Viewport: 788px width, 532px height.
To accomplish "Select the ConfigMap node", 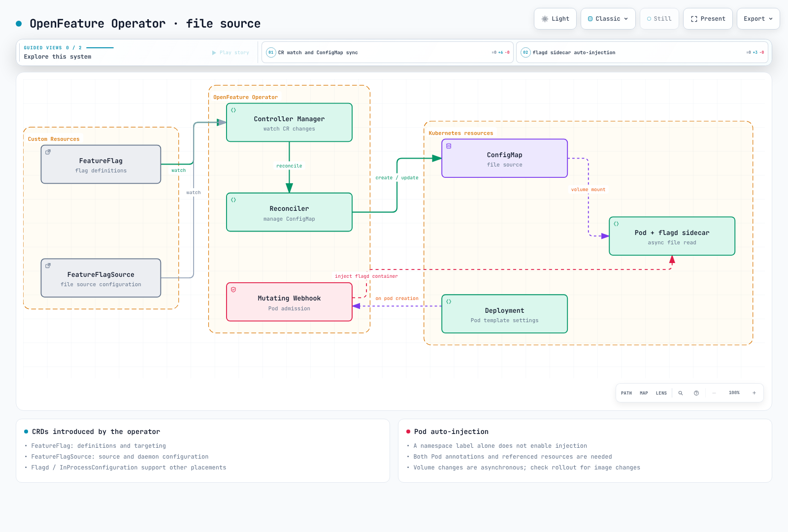I will pos(505,159).
